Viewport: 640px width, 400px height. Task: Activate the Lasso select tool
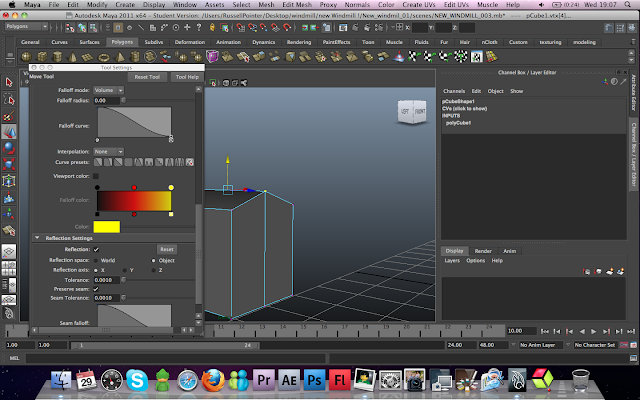[9, 98]
